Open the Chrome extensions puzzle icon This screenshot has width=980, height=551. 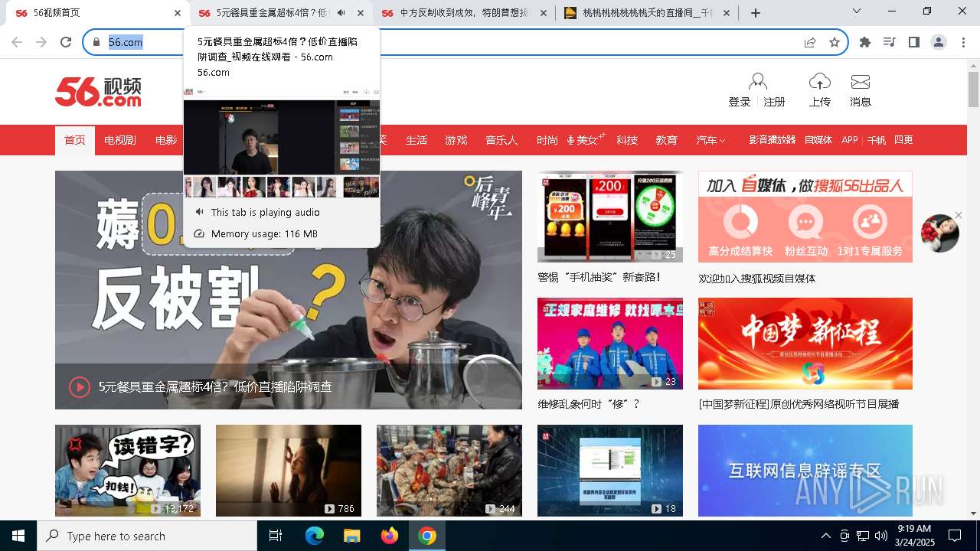pyautogui.click(x=865, y=42)
